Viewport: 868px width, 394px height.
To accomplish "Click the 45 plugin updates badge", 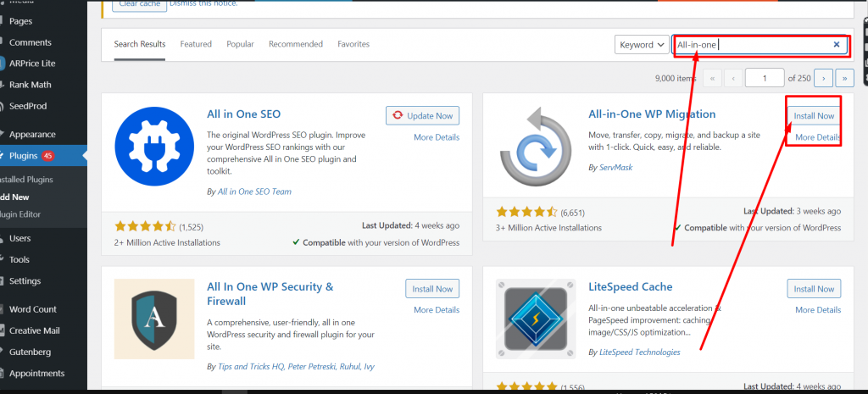I will [x=48, y=156].
